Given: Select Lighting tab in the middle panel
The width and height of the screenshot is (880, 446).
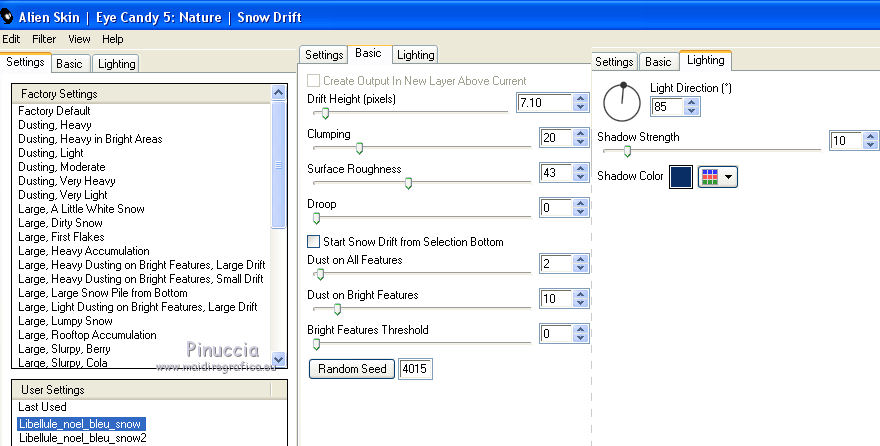Looking at the screenshot, I should tap(415, 55).
